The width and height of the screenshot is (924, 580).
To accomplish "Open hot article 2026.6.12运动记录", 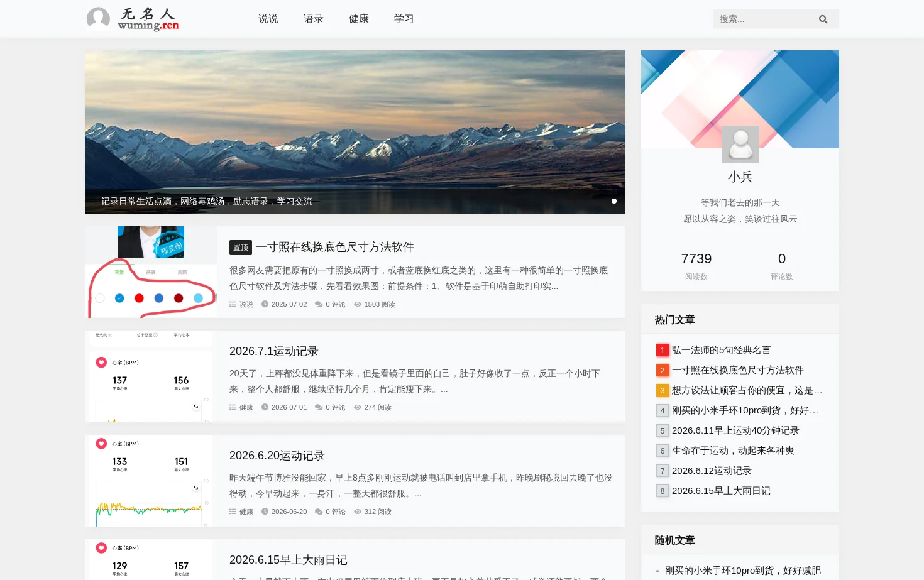I will 712,471.
